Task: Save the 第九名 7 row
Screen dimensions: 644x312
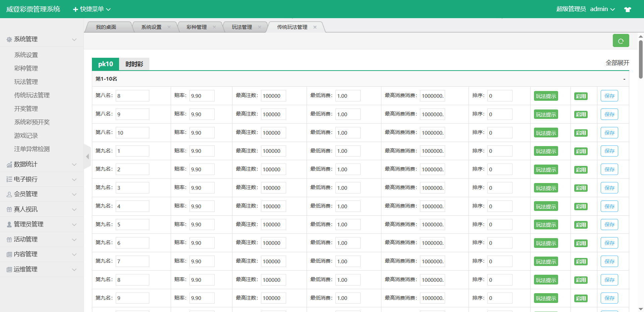Action: tap(609, 262)
